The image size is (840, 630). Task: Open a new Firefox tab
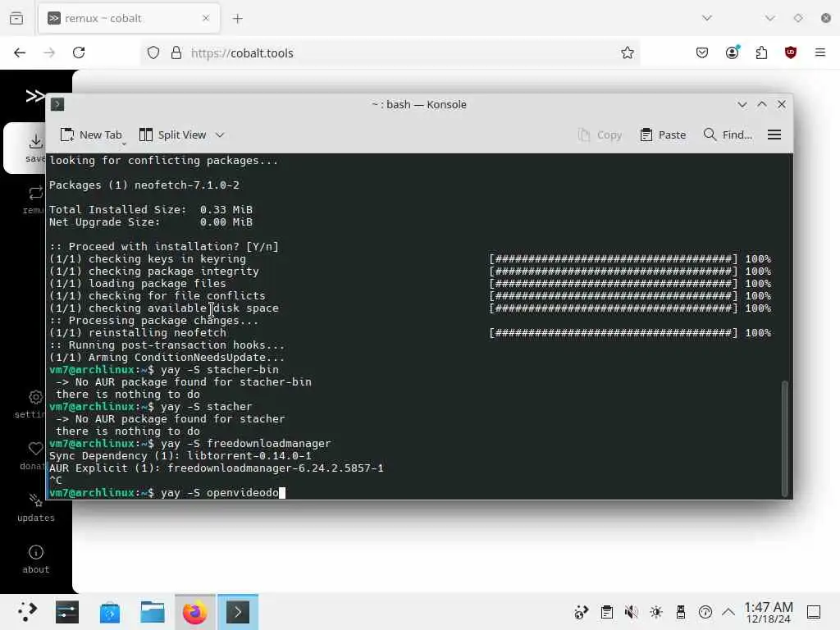(237, 19)
